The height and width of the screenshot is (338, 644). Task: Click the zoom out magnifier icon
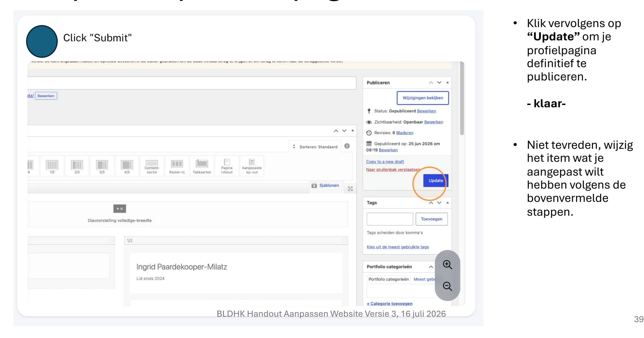coord(447,286)
